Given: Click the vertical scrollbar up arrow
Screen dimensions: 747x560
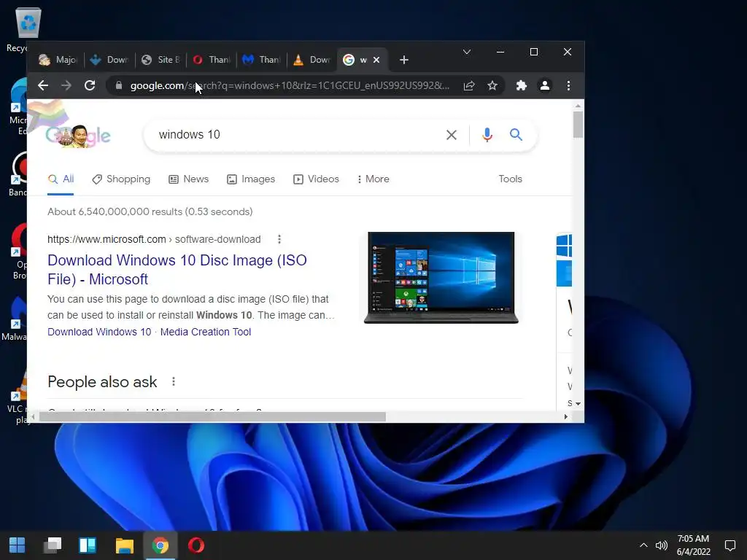Looking at the screenshot, I should pos(578,106).
